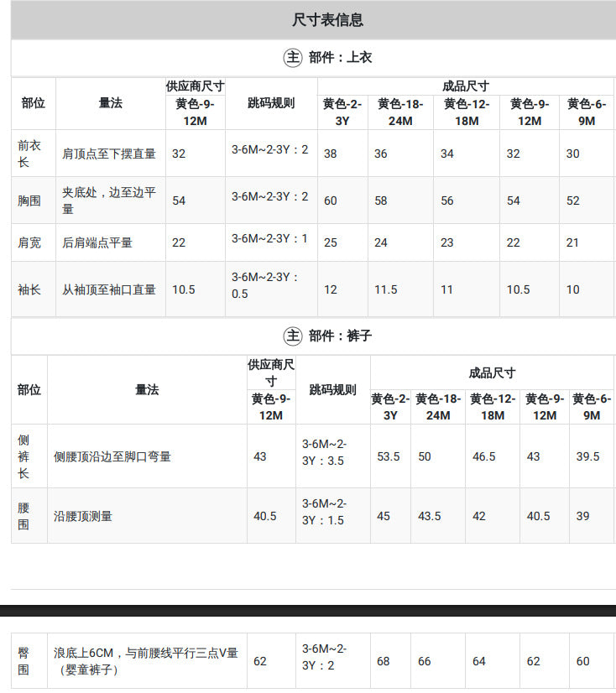
Task: Click the 主 icon beside 部件：上衣
Action: pos(293,57)
